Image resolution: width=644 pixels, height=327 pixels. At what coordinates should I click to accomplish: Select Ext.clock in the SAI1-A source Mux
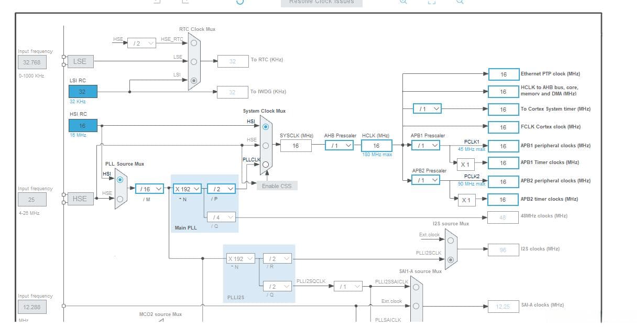(x=416, y=306)
